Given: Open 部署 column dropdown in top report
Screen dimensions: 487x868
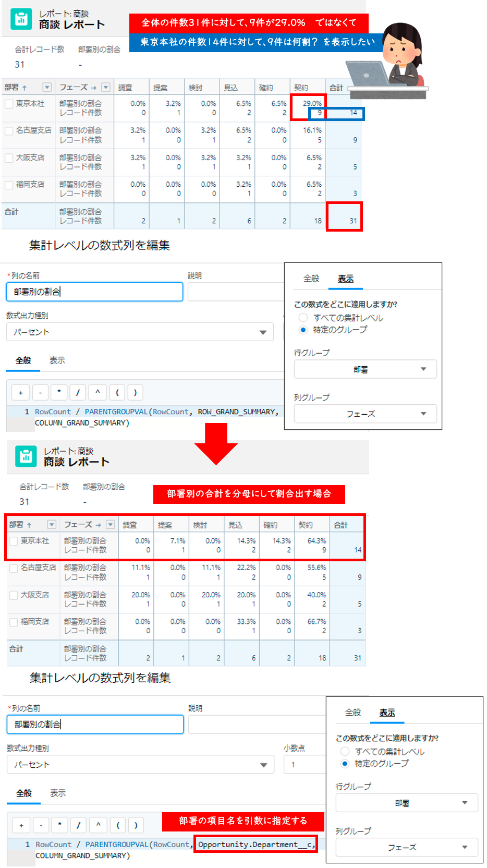Looking at the screenshot, I should pos(47,87).
